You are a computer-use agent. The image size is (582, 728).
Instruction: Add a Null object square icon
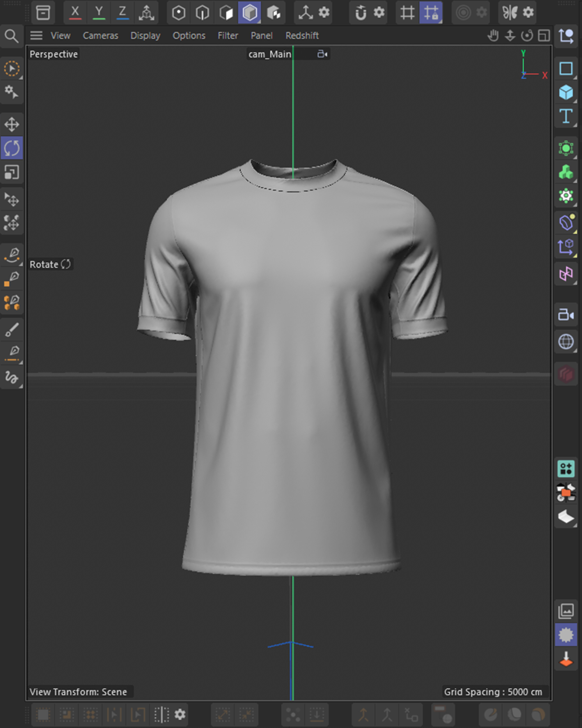coord(566,68)
